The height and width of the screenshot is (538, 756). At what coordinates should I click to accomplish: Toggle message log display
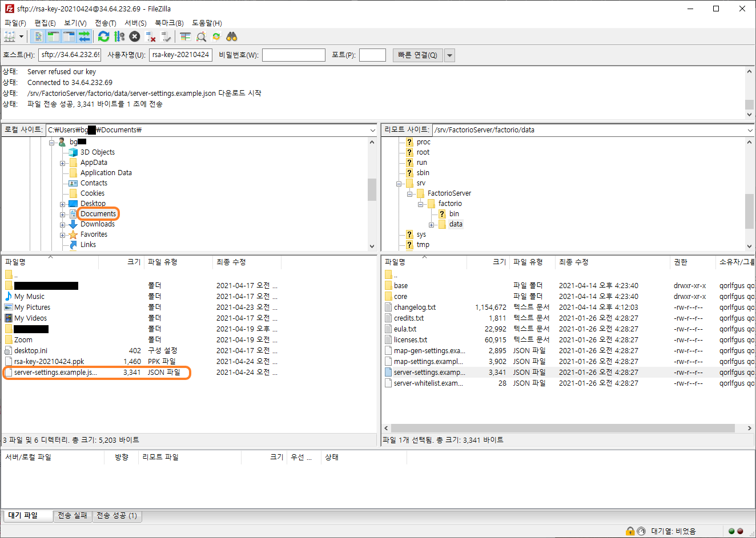click(x=38, y=37)
